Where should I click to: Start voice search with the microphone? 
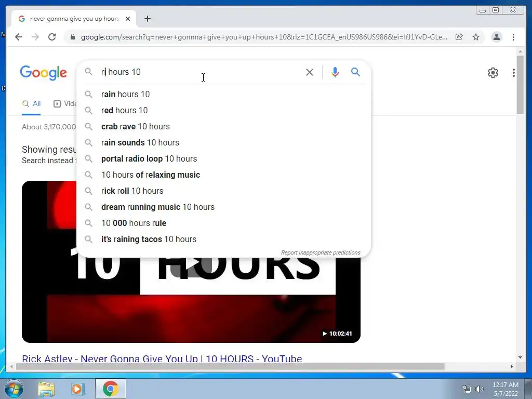click(x=335, y=72)
